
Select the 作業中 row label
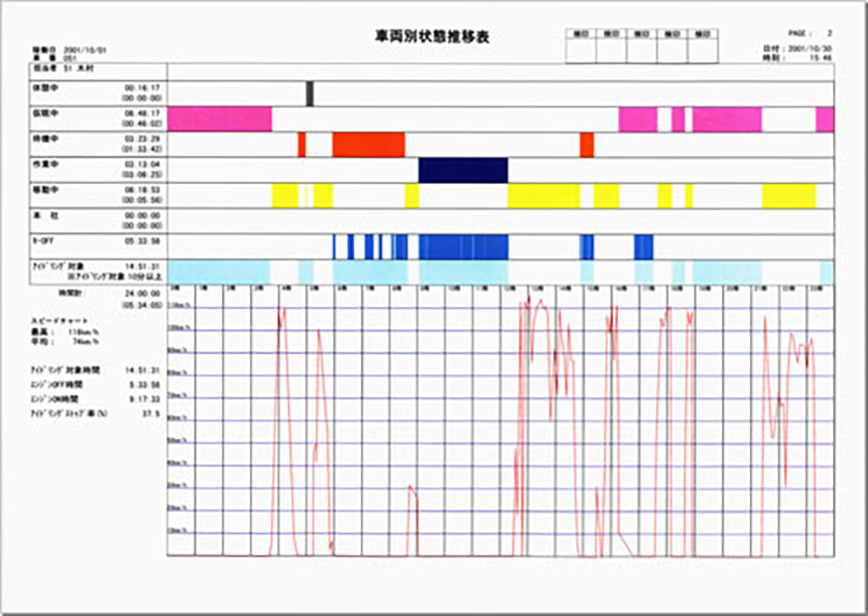coord(45,164)
